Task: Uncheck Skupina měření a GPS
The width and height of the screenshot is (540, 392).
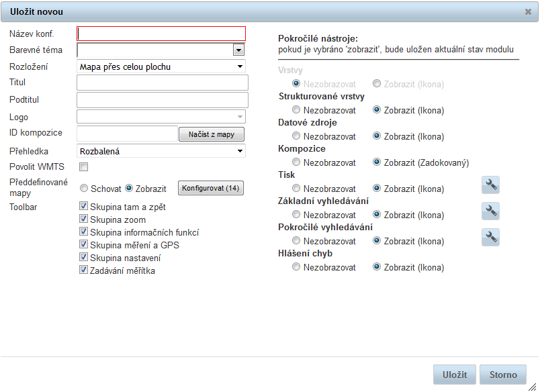Action: 83,244
